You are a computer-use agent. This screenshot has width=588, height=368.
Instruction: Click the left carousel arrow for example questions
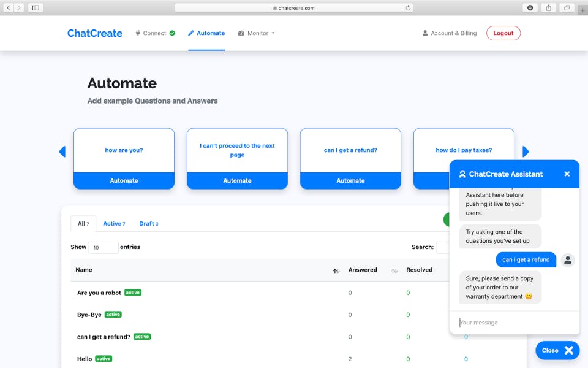pyautogui.click(x=62, y=151)
